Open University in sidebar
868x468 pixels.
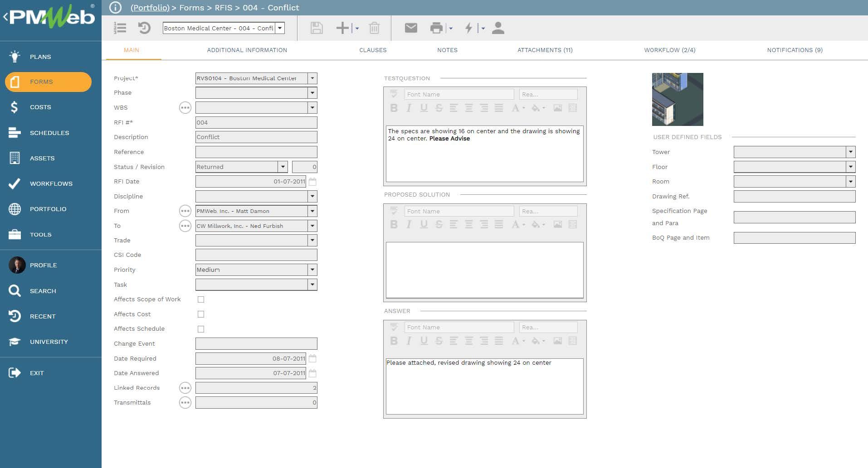48,342
